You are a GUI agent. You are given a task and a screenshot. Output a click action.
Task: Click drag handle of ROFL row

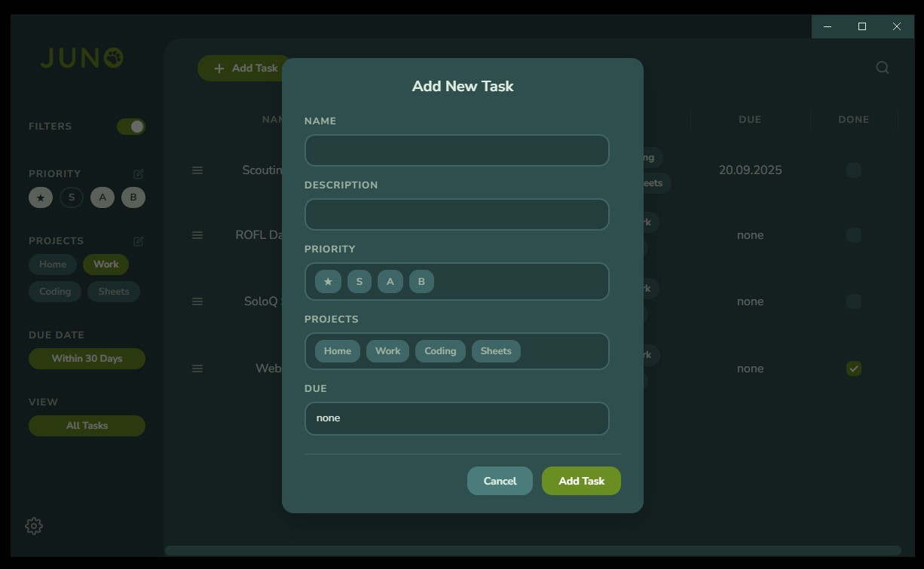(197, 235)
